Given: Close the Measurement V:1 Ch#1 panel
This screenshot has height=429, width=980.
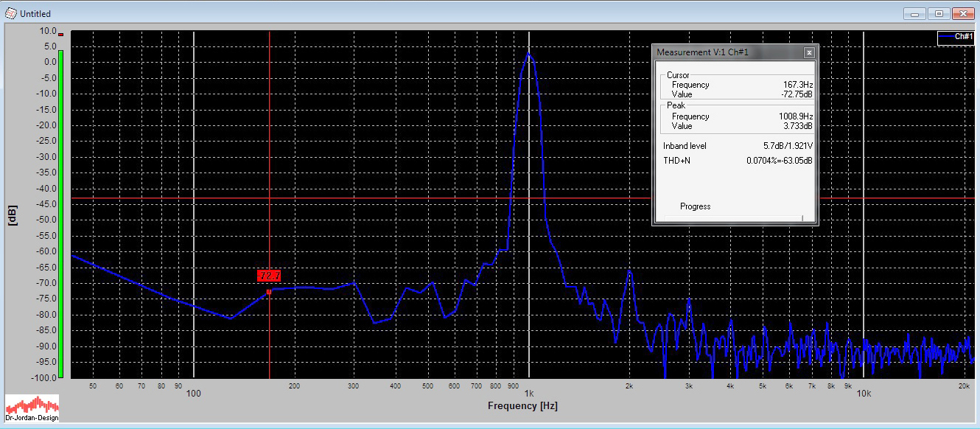Looking at the screenshot, I should [808, 52].
